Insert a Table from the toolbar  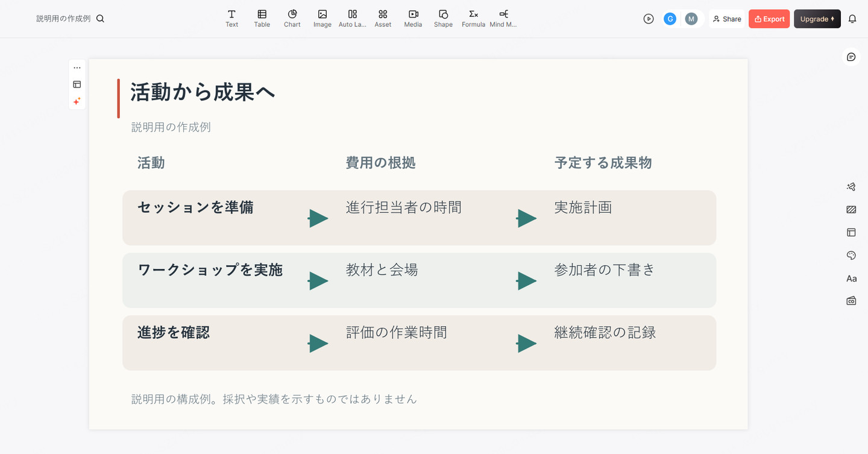[262, 19]
